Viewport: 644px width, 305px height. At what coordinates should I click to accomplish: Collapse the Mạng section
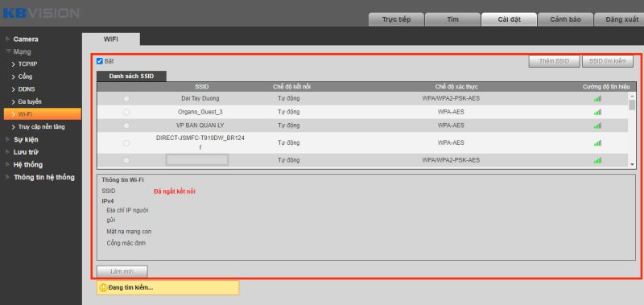tap(23, 52)
